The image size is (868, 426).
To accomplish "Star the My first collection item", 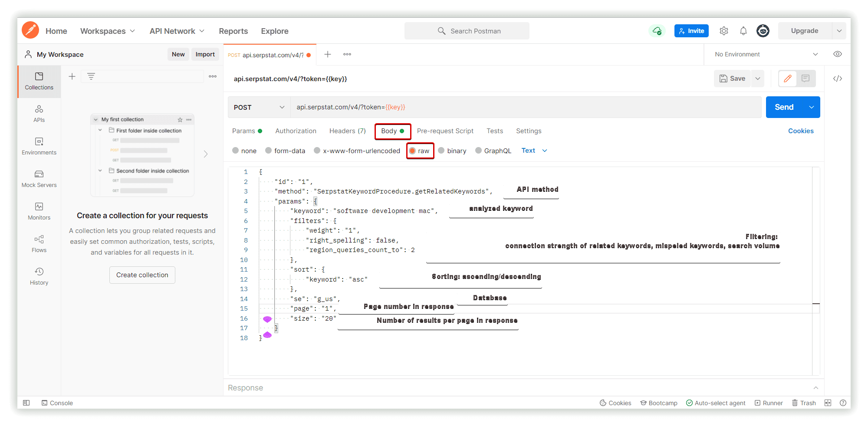I will pos(180,120).
